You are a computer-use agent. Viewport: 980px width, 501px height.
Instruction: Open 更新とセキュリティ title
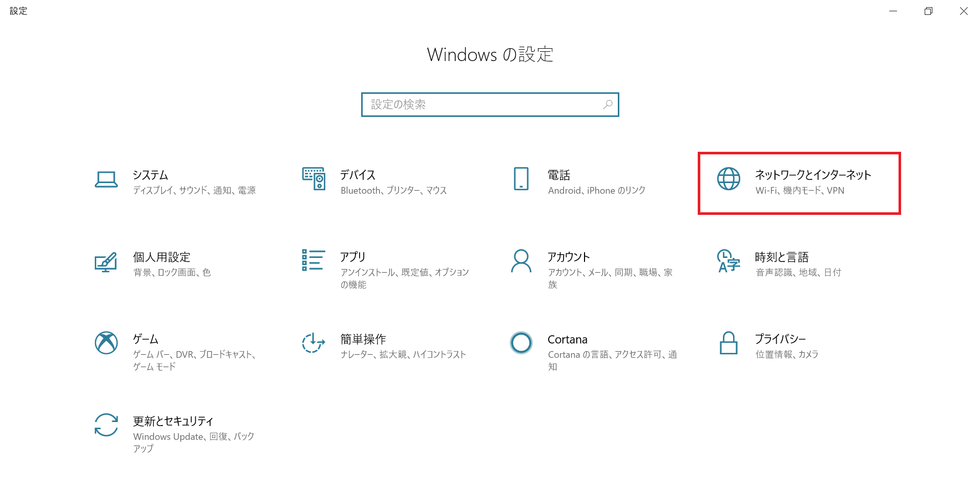point(173,421)
